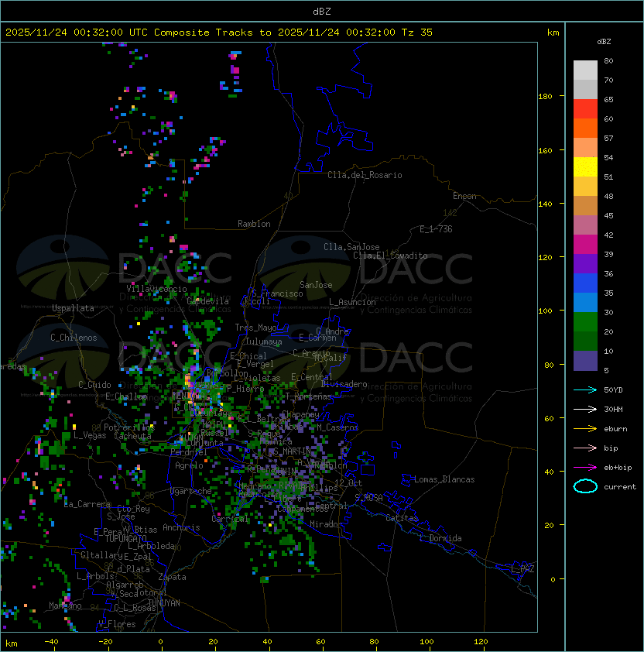644x652 pixels.
Task: Click the 'Tres_Mayo' map label
Action: pyautogui.click(x=255, y=328)
